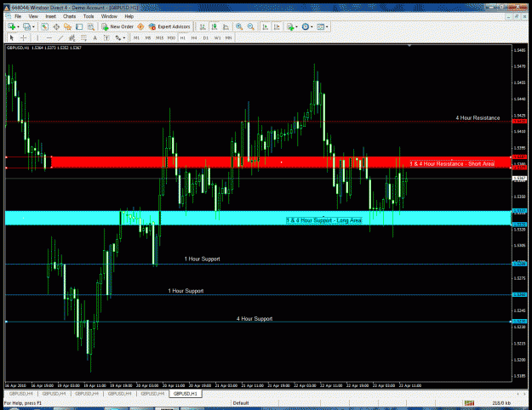This screenshot has width=532, height=410.
Task: Switch chart to bar chart style
Action: click(203, 26)
